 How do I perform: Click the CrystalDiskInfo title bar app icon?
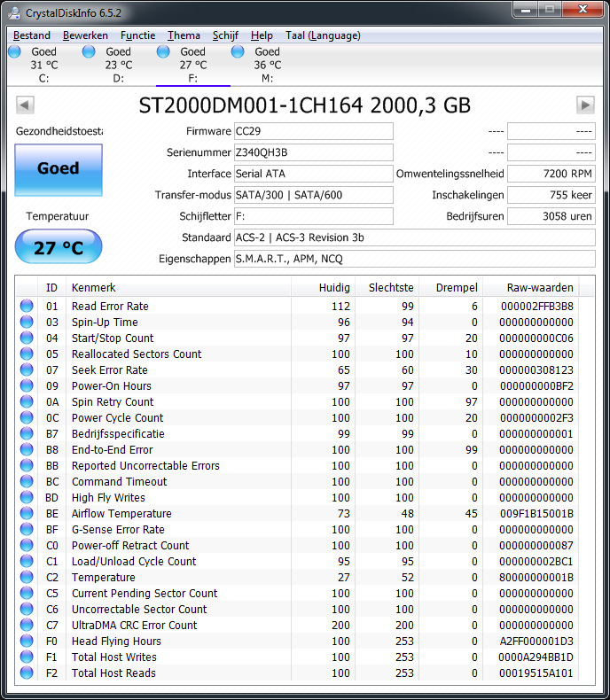pos(14,13)
